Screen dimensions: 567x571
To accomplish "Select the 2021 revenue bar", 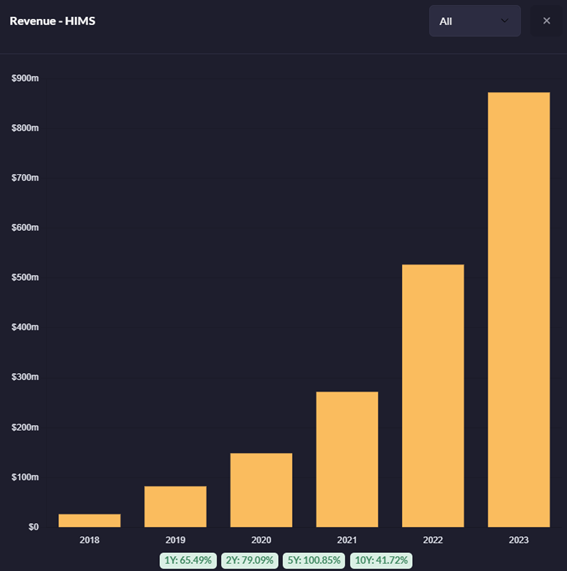I will (347, 459).
